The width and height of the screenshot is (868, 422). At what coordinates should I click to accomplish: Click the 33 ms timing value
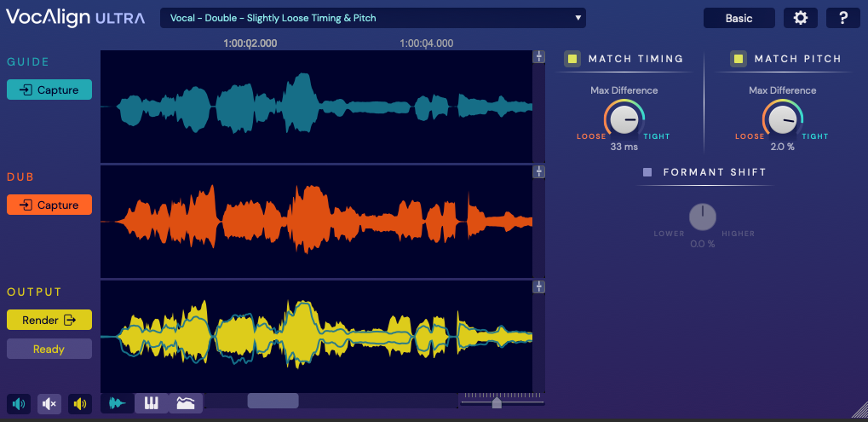(x=624, y=147)
